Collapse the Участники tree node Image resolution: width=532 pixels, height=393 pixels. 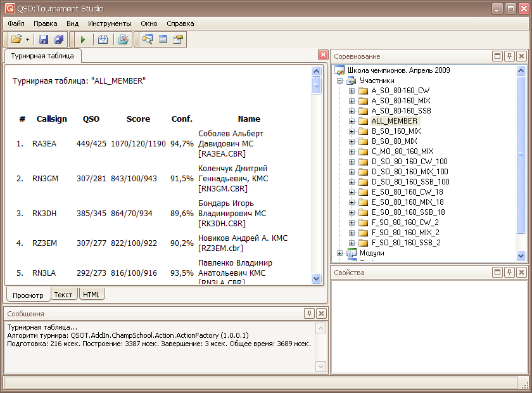[x=340, y=81]
